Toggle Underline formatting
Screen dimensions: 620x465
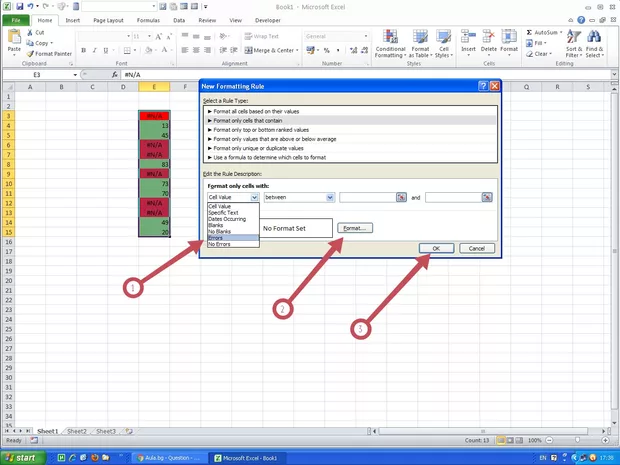pos(106,50)
